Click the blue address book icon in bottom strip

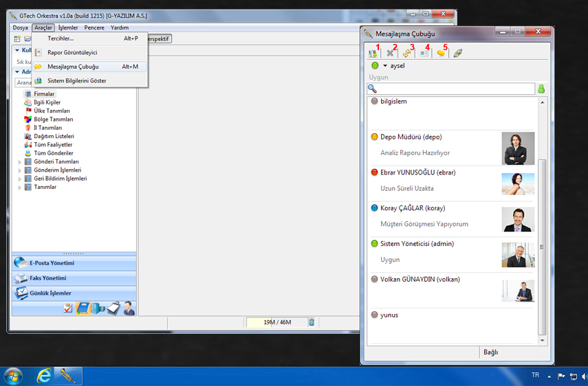[x=83, y=308]
